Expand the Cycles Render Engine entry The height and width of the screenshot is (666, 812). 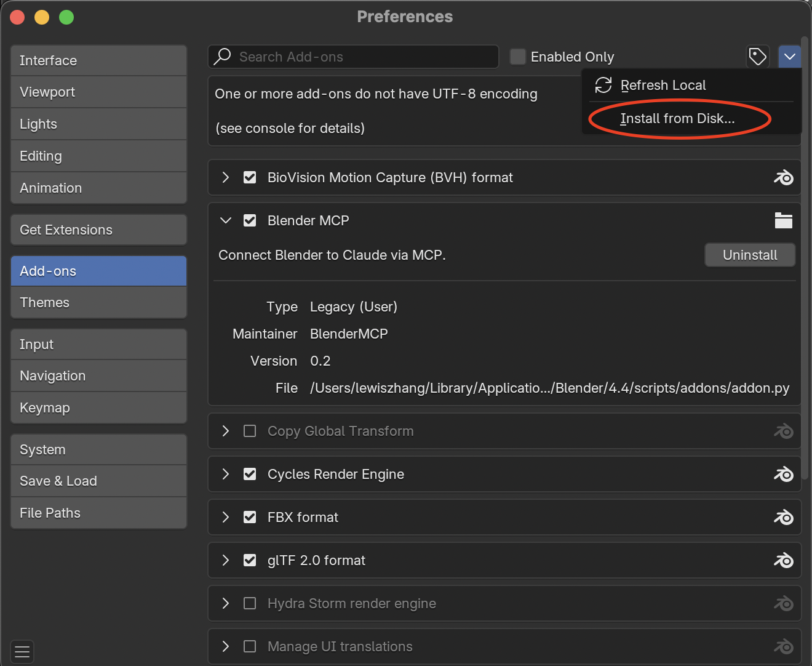point(226,474)
